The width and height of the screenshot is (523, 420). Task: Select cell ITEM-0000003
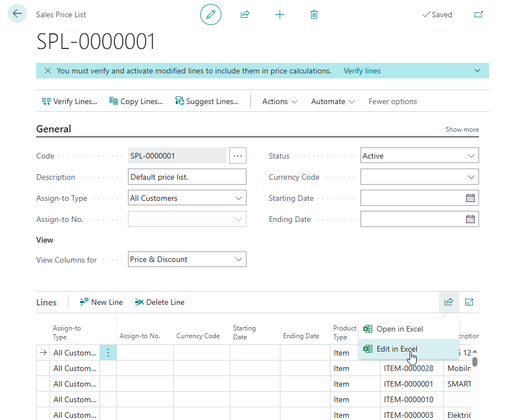click(412, 415)
